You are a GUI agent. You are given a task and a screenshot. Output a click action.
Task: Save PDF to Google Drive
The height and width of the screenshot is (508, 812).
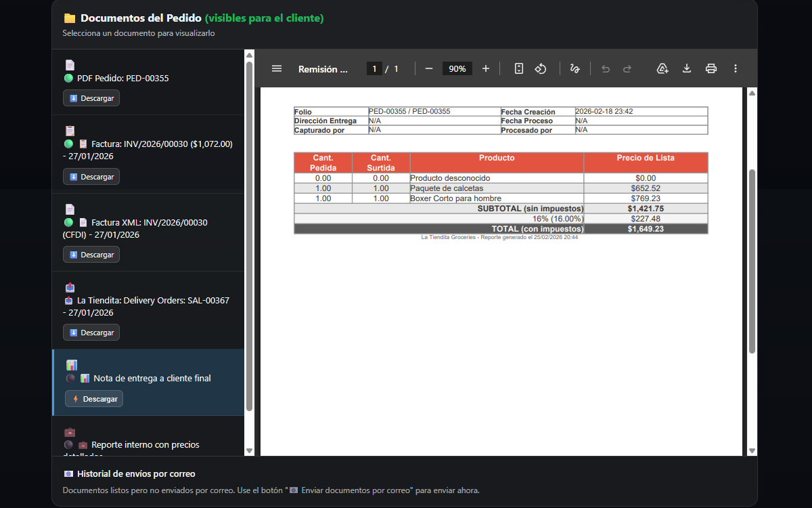pos(662,68)
